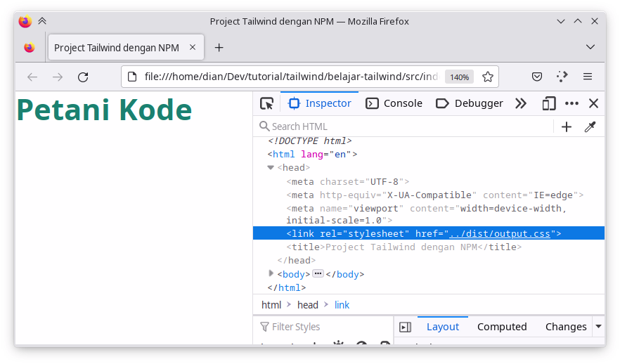Click link in the breadcrumb
This screenshot has height=364, width=620.
coord(342,305)
